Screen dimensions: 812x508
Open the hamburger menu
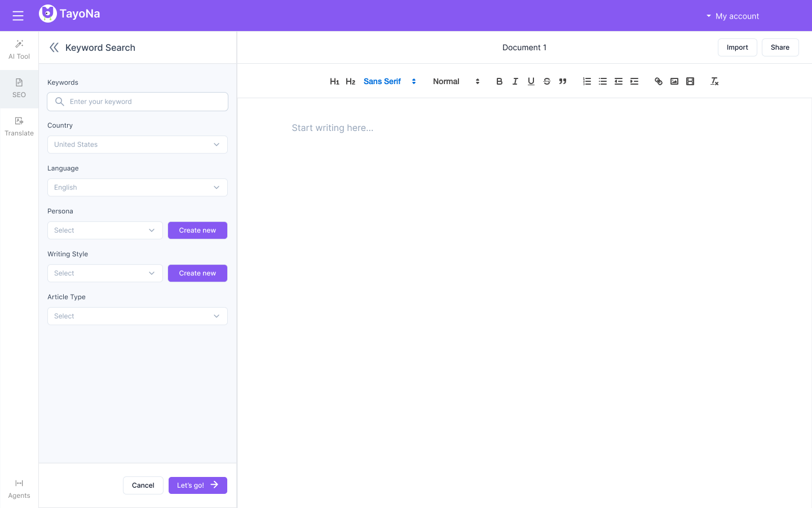(x=18, y=16)
